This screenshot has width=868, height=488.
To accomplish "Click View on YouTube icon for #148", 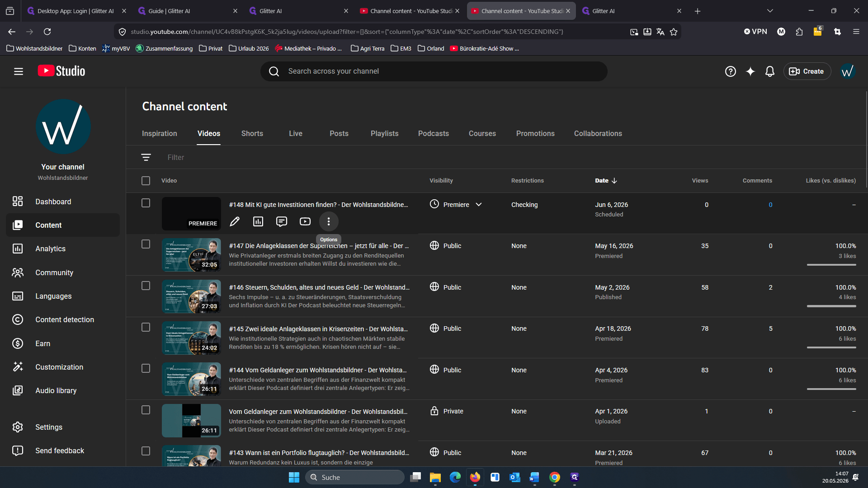I will pyautogui.click(x=305, y=221).
